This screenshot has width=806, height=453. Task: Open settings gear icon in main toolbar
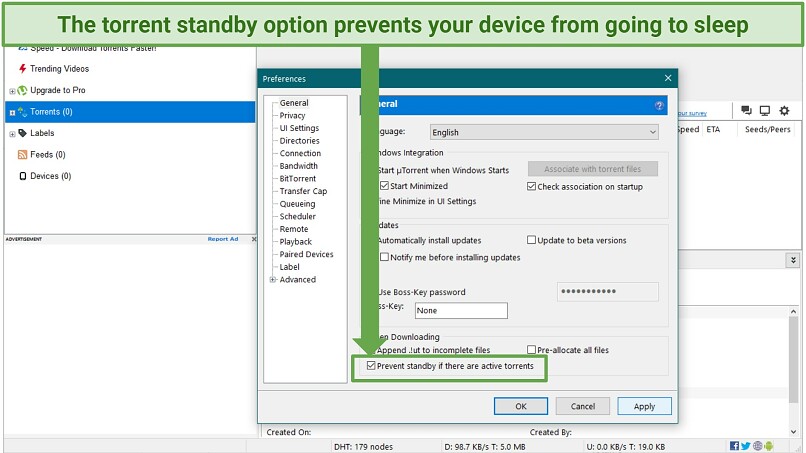tap(784, 110)
